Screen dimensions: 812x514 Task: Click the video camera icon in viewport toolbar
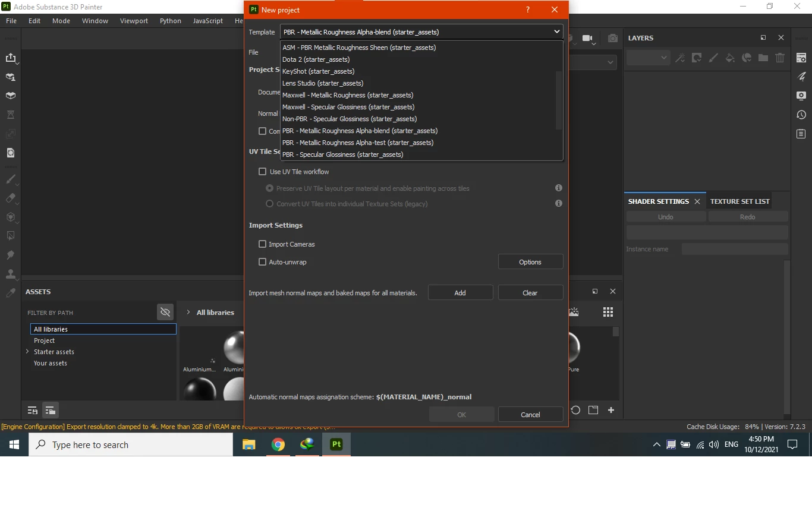tap(588, 38)
